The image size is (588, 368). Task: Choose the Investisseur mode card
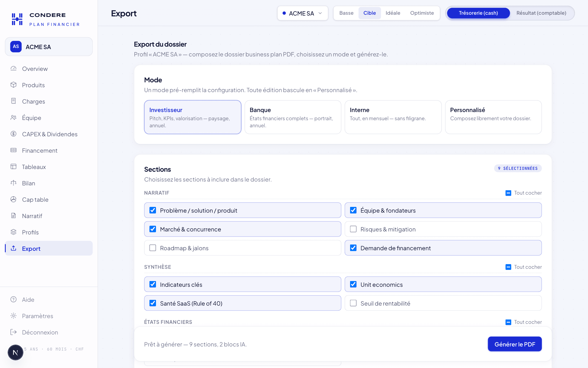point(193,117)
